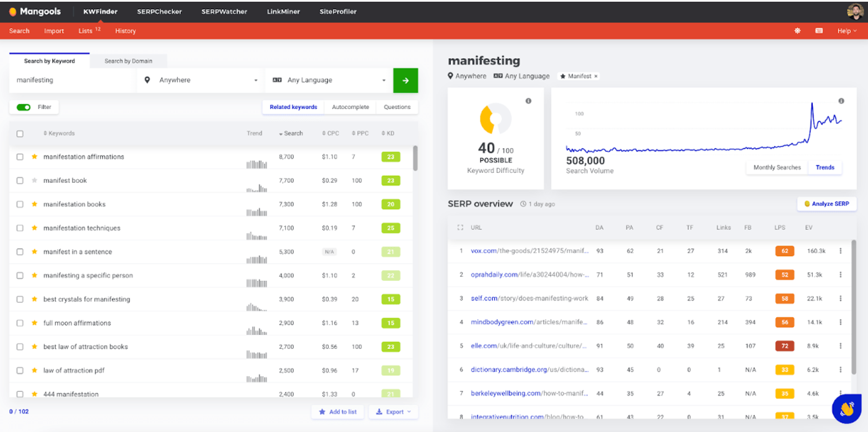Switch to the Search by Domain tab

click(x=128, y=61)
